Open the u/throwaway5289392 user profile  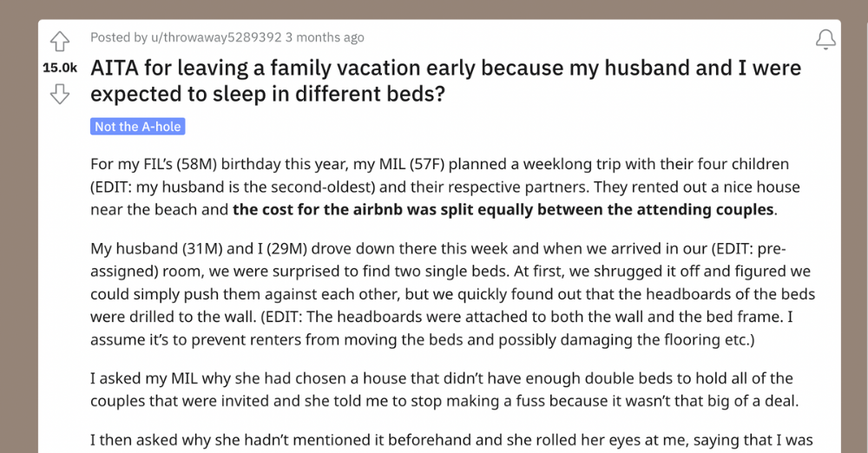click(216, 37)
